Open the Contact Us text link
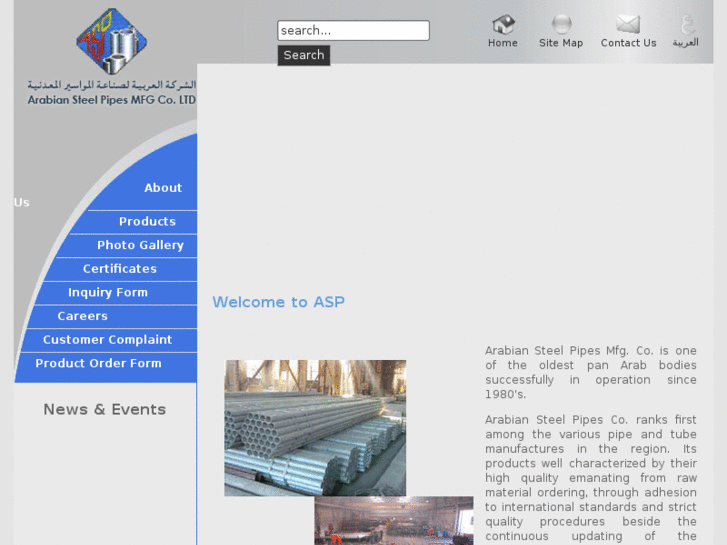 click(628, 43)
